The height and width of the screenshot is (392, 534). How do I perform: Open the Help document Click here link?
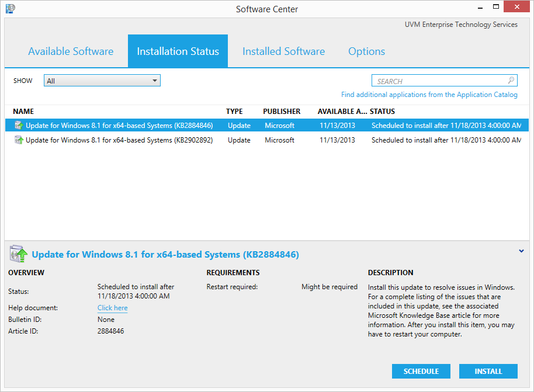click(112, 308)
